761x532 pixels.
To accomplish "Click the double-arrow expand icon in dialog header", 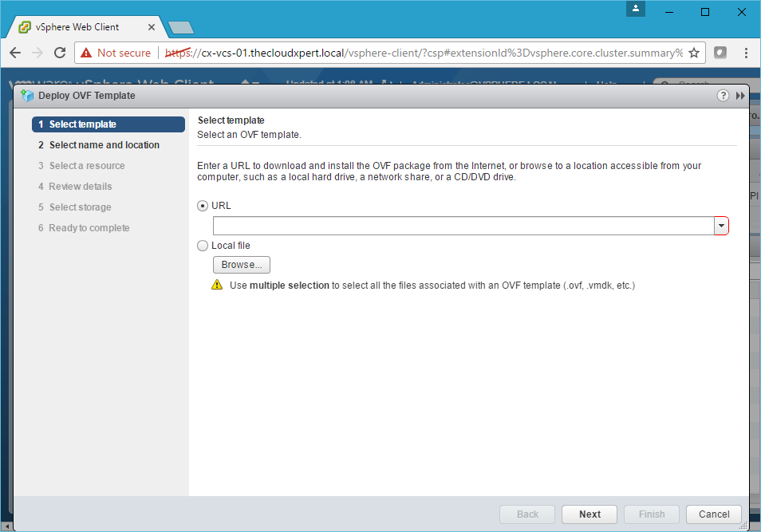I will click(x=740, y=96).
